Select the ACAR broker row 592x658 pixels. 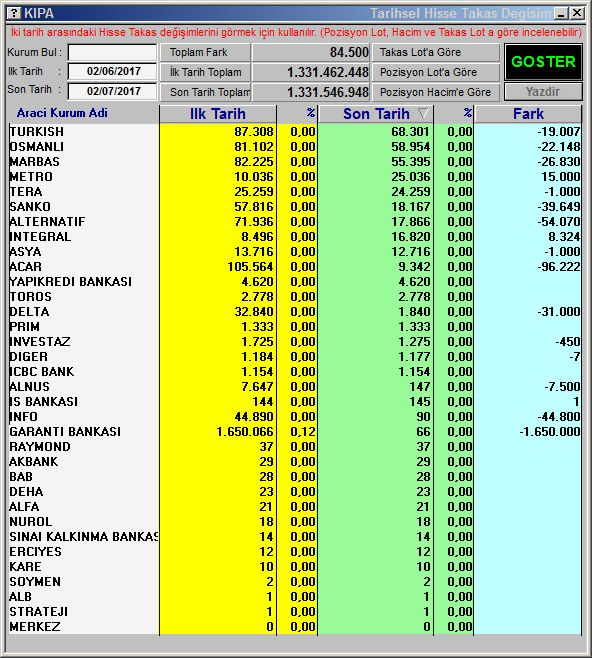coord(295,267)
